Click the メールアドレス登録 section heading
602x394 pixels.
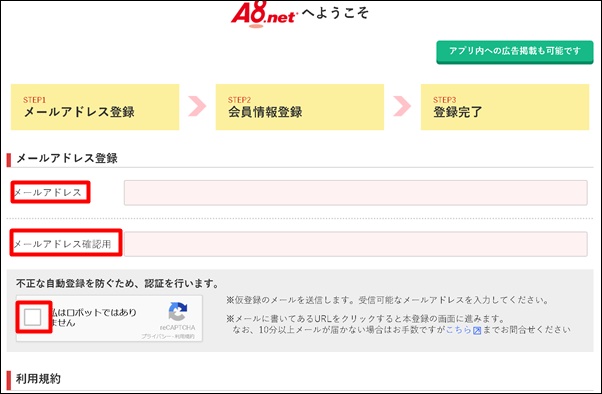coord(67,158)
